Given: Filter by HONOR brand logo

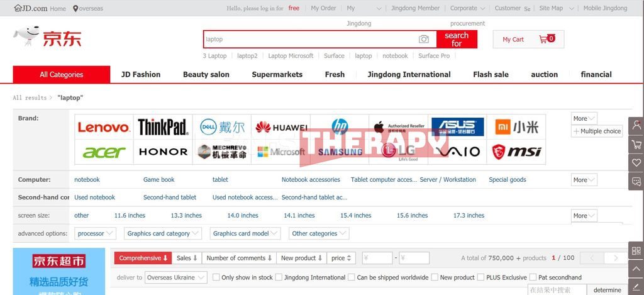Looking at the screenshot, I should tap(163, 152).
